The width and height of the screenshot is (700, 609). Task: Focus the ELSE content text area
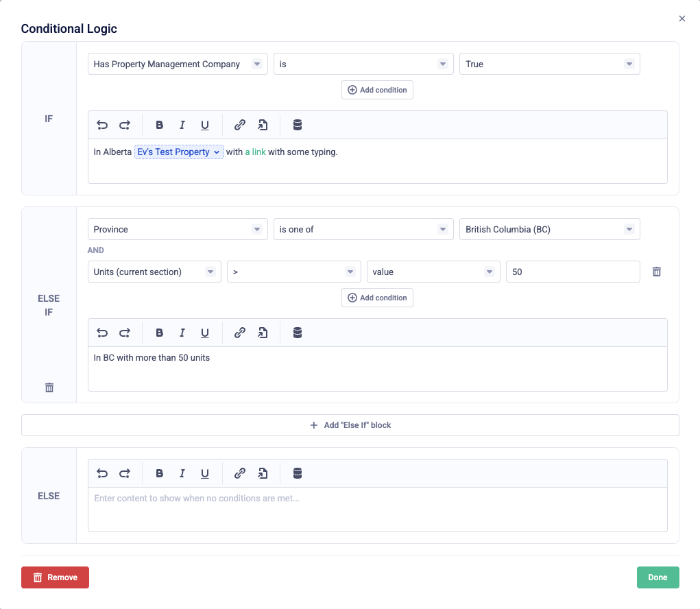point(378,510)
